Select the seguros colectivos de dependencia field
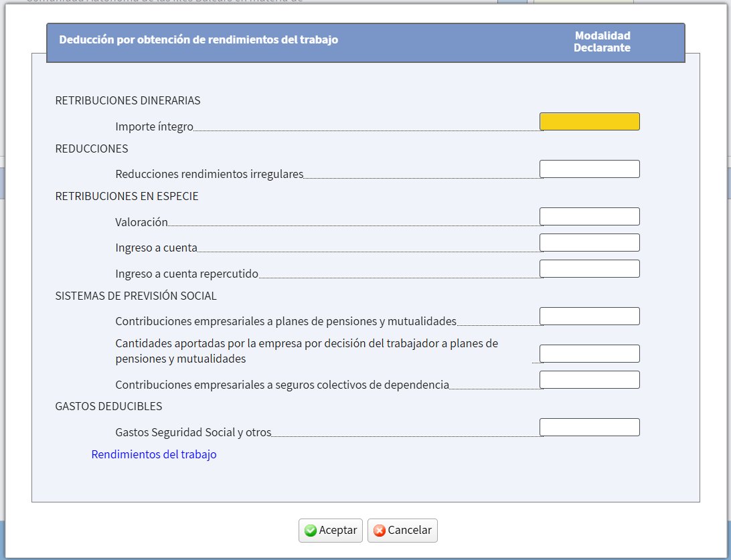This screenshot has height=560, width=731. [x=589, y=379]
